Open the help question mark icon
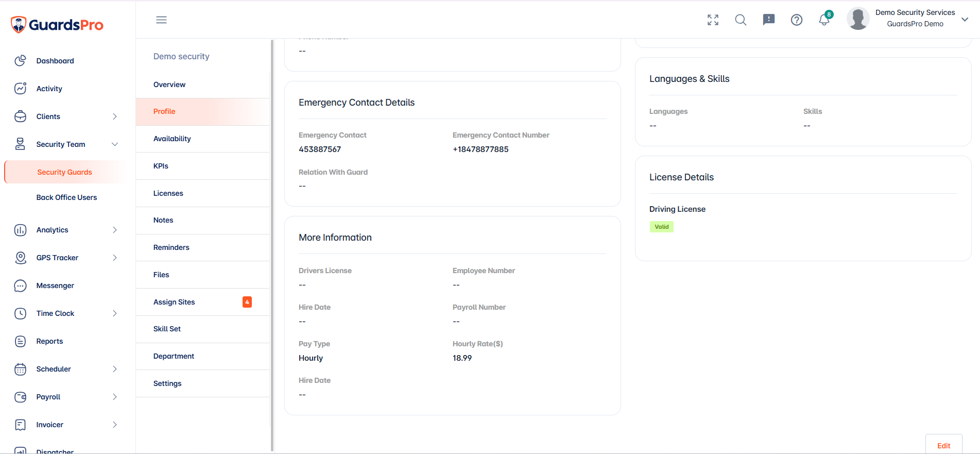The height and width of the screenshot is (454, 980). point(796,20)
